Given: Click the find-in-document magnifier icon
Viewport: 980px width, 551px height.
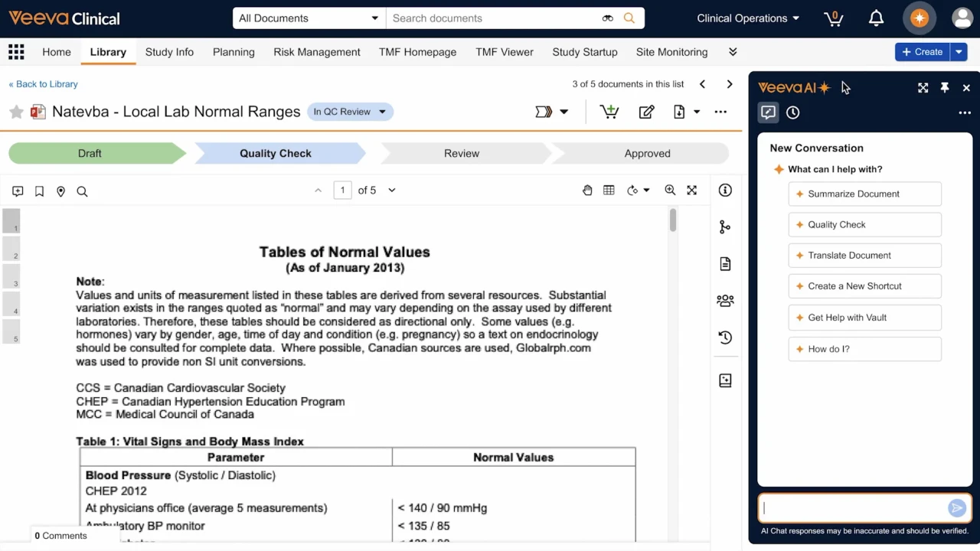Looking at the screenshot, I should pyautogui.click(x=82, y=191).
